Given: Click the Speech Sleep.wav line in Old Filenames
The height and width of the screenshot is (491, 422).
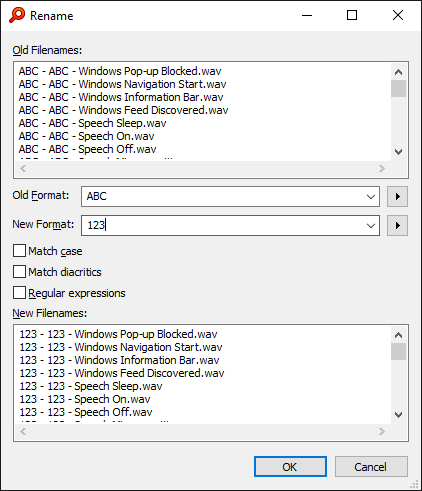Looking at the screenshot, I should [92, 123].
